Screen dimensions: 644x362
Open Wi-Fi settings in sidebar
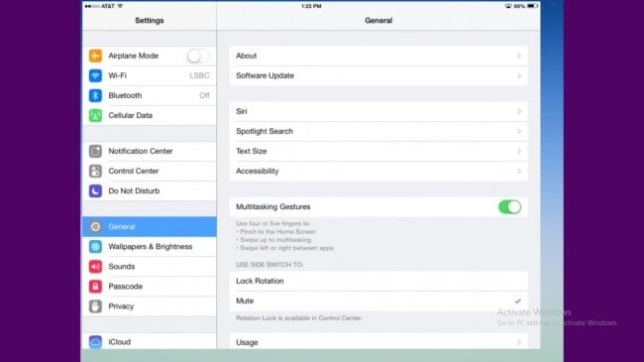150,75
